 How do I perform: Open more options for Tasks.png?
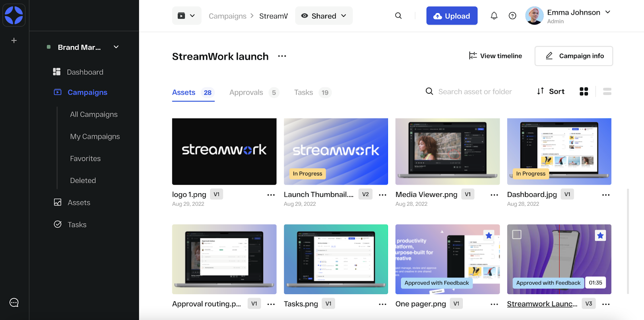point(383,304)
